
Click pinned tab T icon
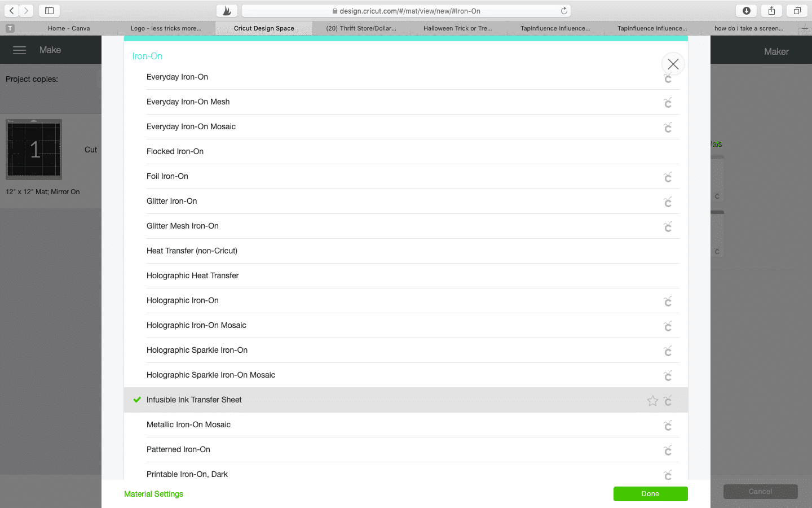[x=10, y=28]
